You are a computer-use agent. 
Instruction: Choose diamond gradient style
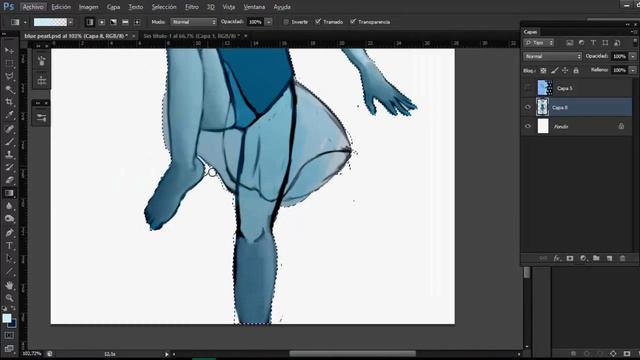(137, 22)
